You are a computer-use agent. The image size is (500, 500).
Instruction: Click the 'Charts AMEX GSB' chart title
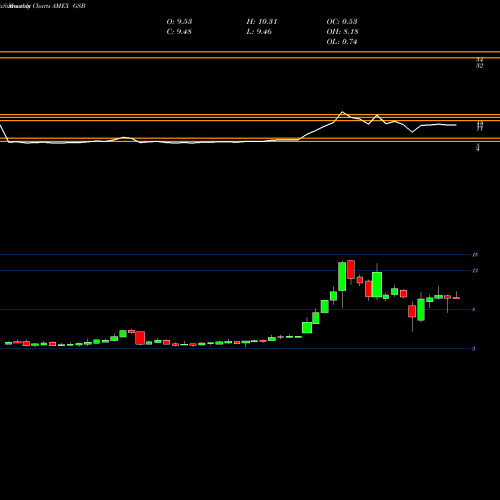tap(59, 6)
